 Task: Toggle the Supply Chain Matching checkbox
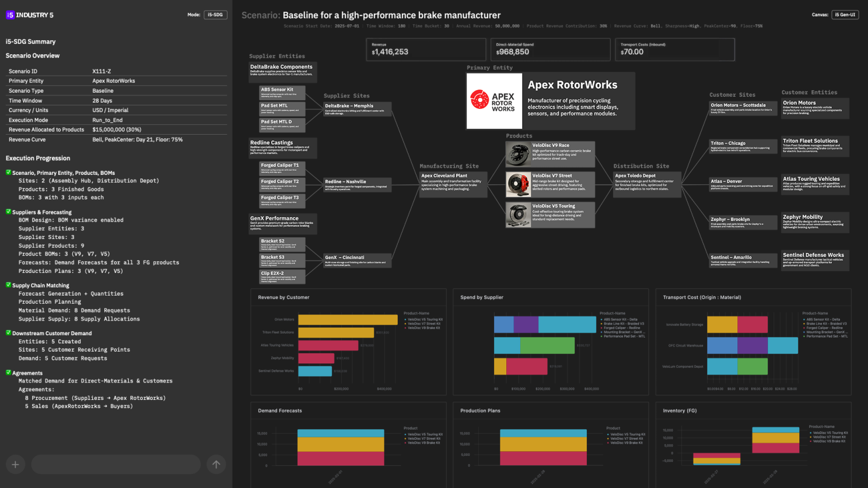pyautogui.click(x=8, y=285)
